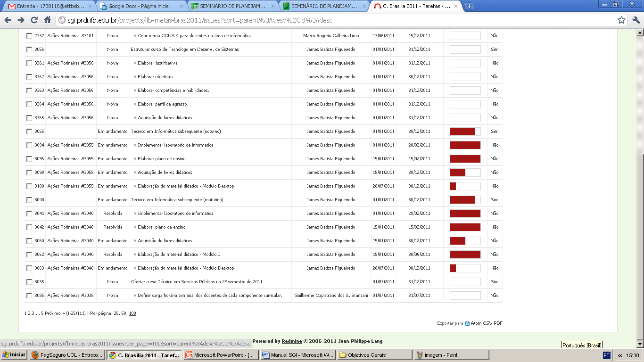
Task: Open Ofertar curso Técnico em Serviços Públicos
Action: pyautogui.click(x=197, y=282)
